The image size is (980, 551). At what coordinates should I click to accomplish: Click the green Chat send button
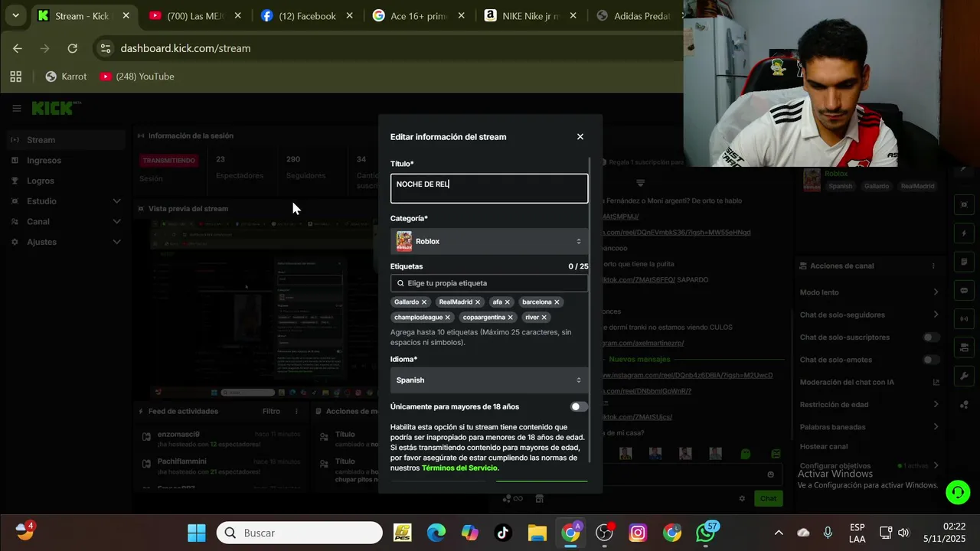[768, 498]
